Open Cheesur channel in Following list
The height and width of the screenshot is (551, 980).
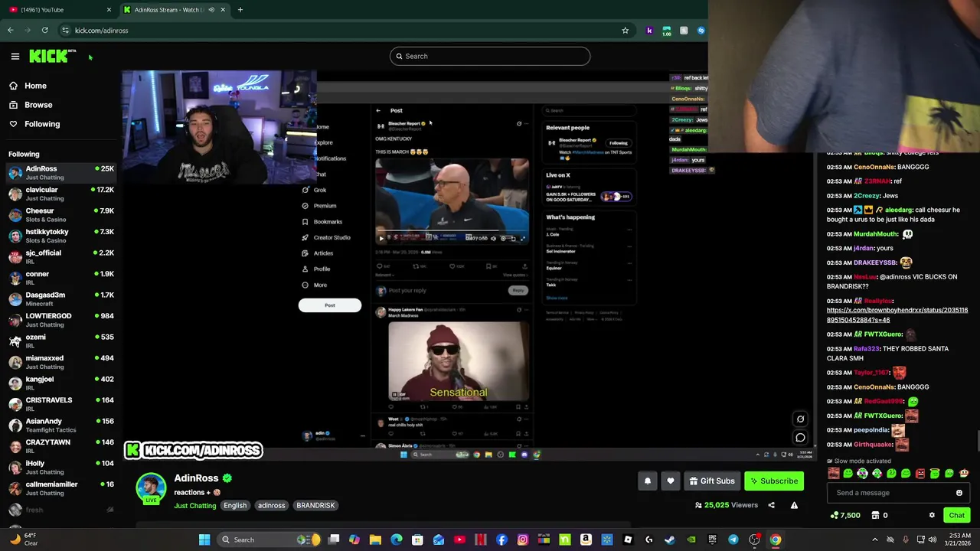point(61,215)
